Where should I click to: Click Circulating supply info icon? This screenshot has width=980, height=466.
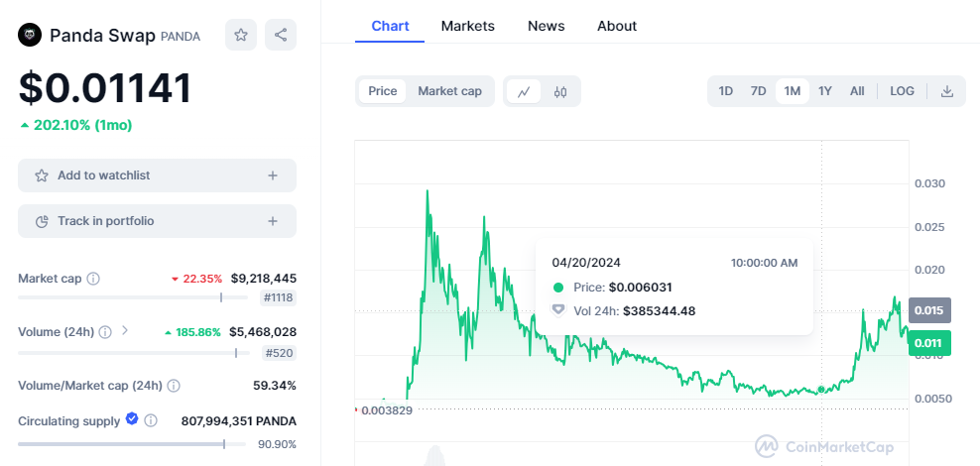150,421
